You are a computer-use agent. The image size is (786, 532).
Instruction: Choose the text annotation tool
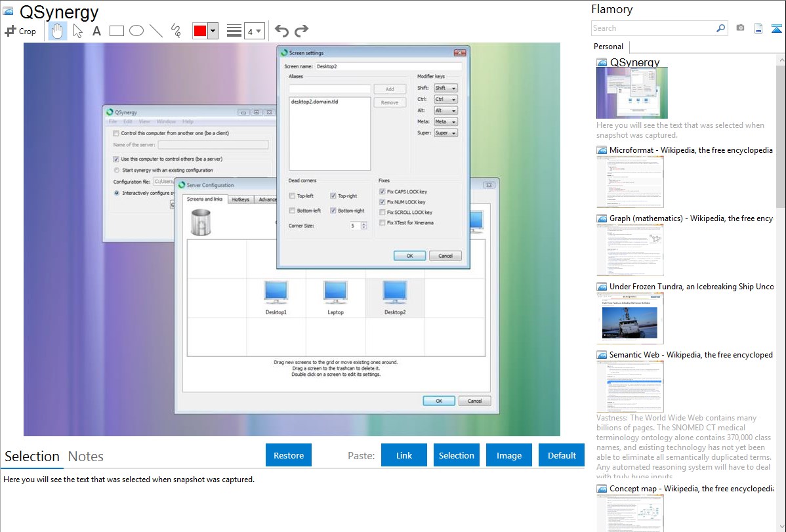click(x=96, y=31)
